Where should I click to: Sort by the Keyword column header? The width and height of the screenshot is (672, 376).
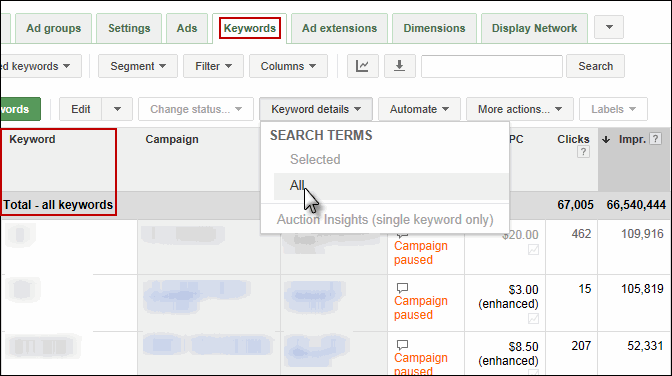[x=32, y=139]
